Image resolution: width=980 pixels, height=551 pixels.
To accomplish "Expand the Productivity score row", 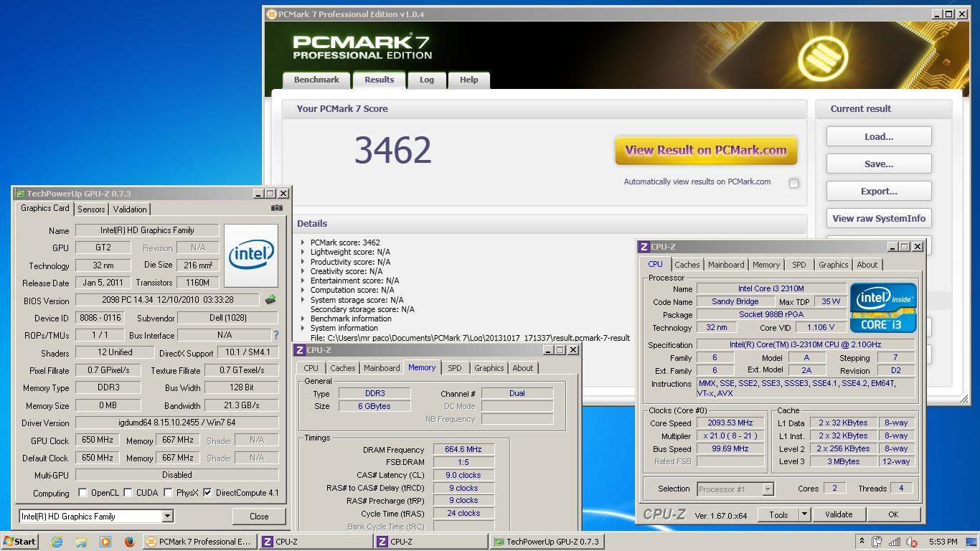I will coord(303,262).
